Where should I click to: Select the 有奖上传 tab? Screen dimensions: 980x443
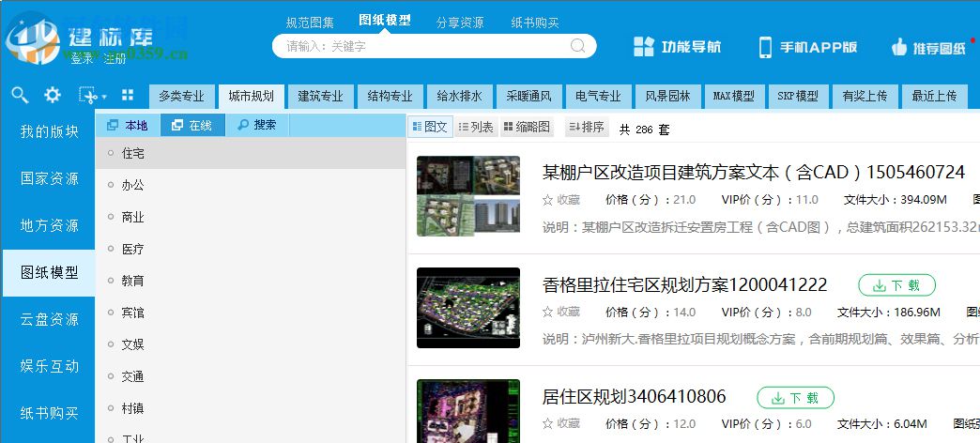click(865, 97)
